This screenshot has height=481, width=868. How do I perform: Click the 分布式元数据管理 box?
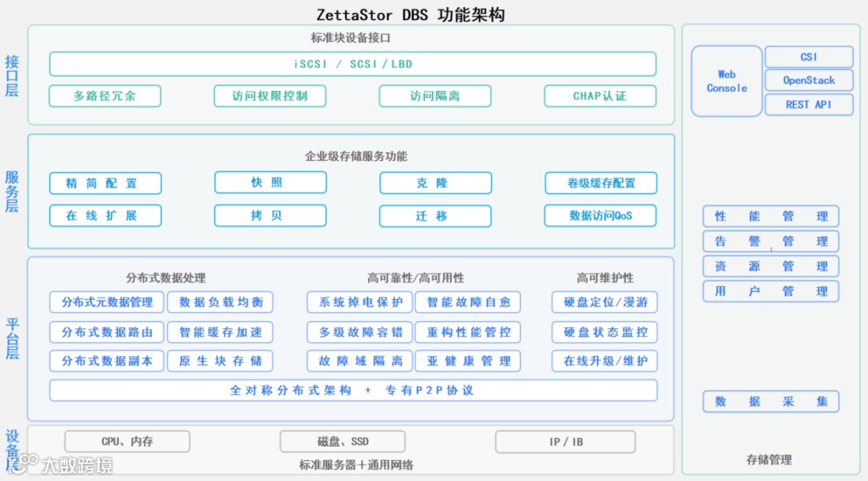pyautogui.click(x=106, y=302)
